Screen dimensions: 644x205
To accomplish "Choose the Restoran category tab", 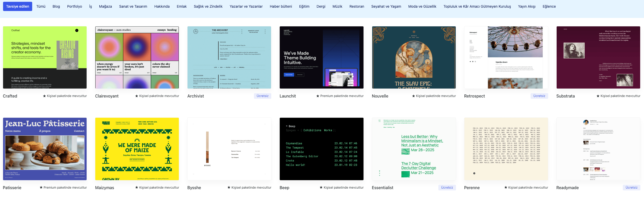I will coord(357,6).
